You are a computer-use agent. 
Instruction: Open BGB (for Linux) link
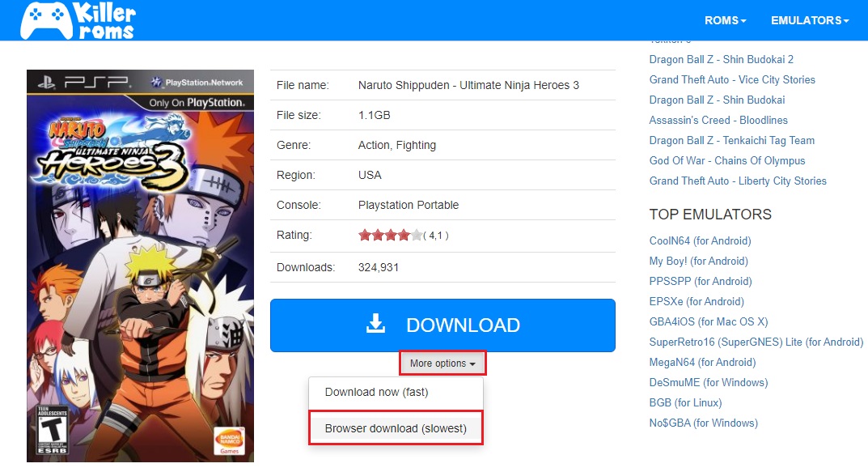[x=685, y=402]
